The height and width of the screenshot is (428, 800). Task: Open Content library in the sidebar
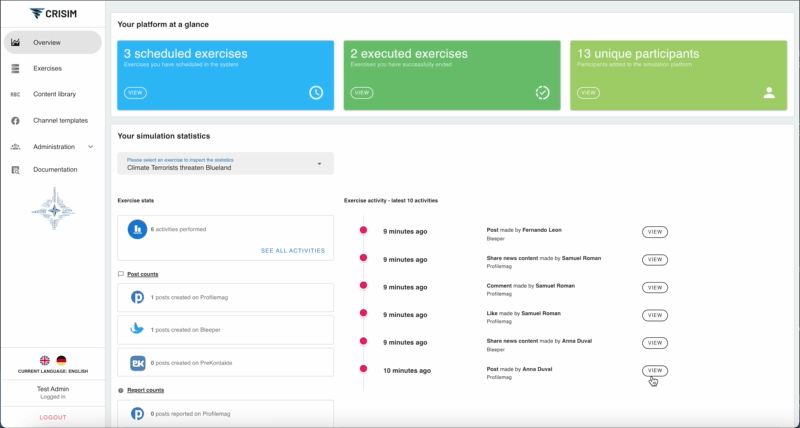53,94
